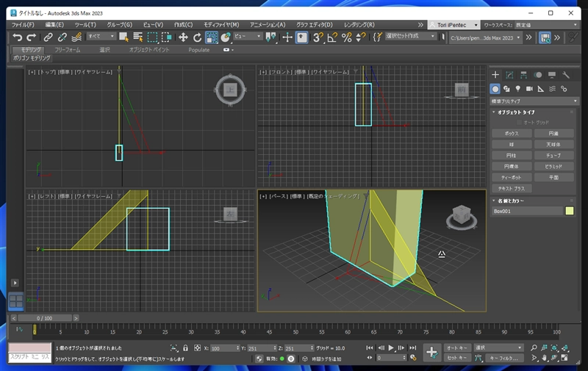Screen dimensions: 588x371
Task: Select the Bind to Space Warp tool
Action: pyautogui.click(x=76, y=37)
